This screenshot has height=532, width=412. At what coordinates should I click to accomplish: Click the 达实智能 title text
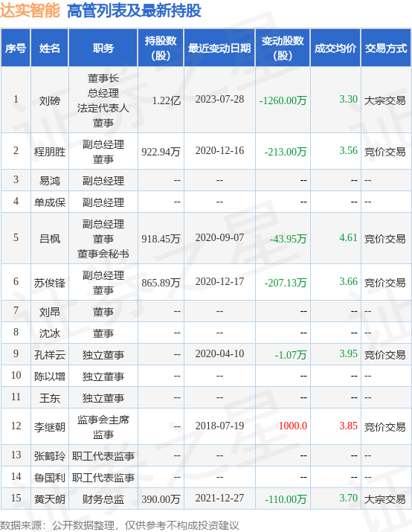[x=30, y=10]
